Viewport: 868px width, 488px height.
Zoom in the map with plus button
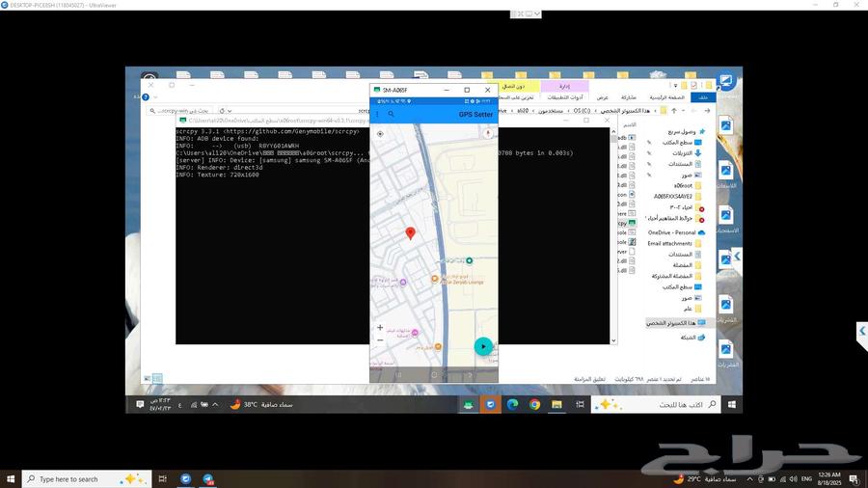pyautogui.click(x=380, y=328)
